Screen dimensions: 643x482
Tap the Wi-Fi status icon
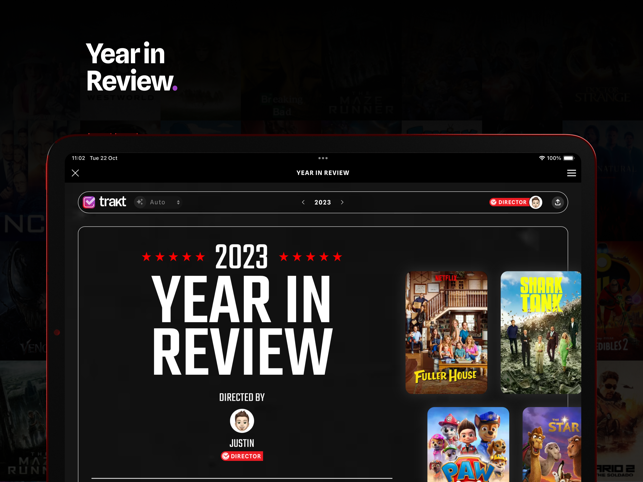pos(542,158)
